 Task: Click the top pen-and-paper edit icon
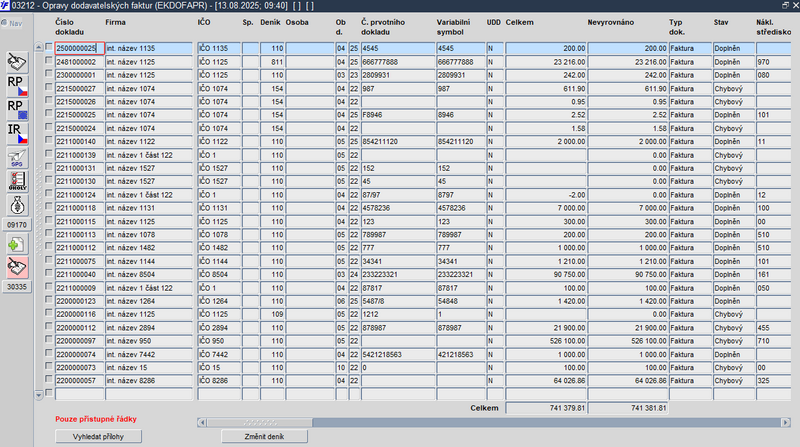[x=17, y=62]
